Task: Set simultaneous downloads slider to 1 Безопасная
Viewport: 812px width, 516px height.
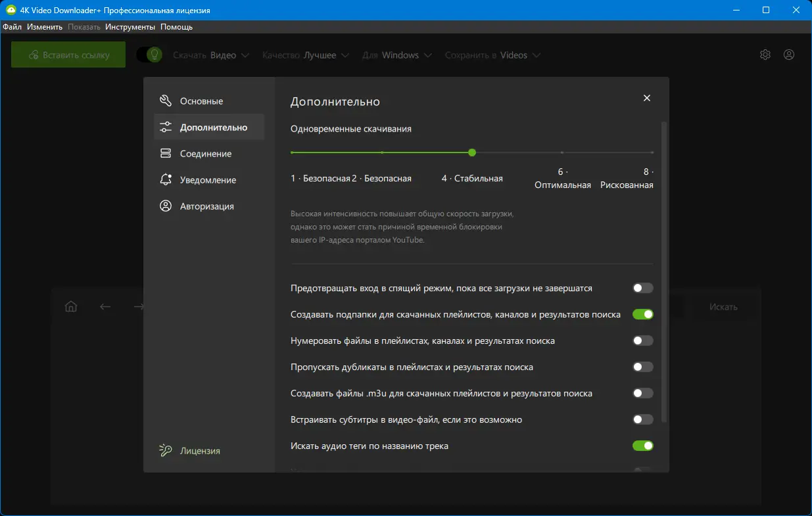Action: (292, 152)
